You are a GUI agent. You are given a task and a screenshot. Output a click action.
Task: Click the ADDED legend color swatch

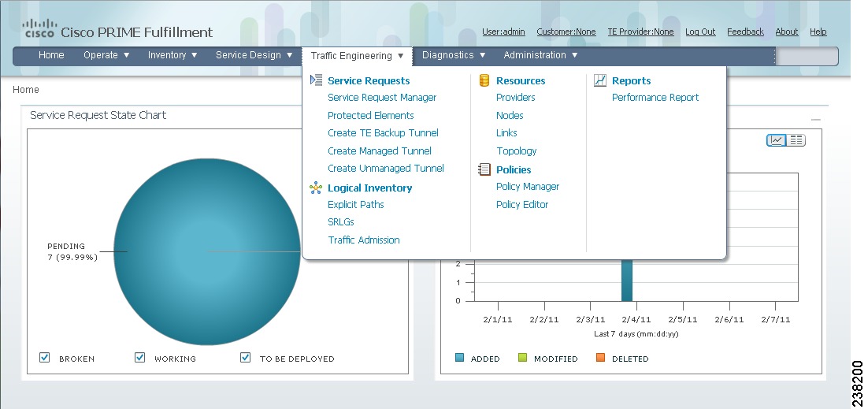(459, 358)
